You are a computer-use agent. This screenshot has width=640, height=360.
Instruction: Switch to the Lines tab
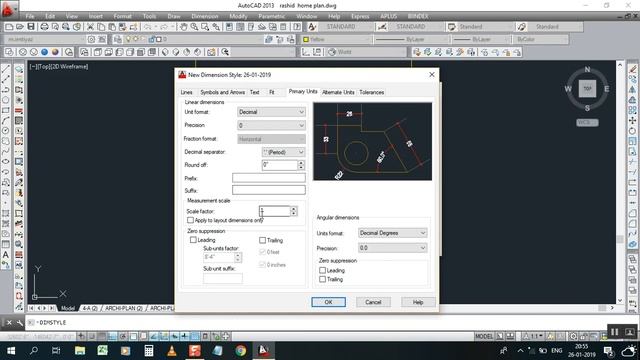point(187,92)
